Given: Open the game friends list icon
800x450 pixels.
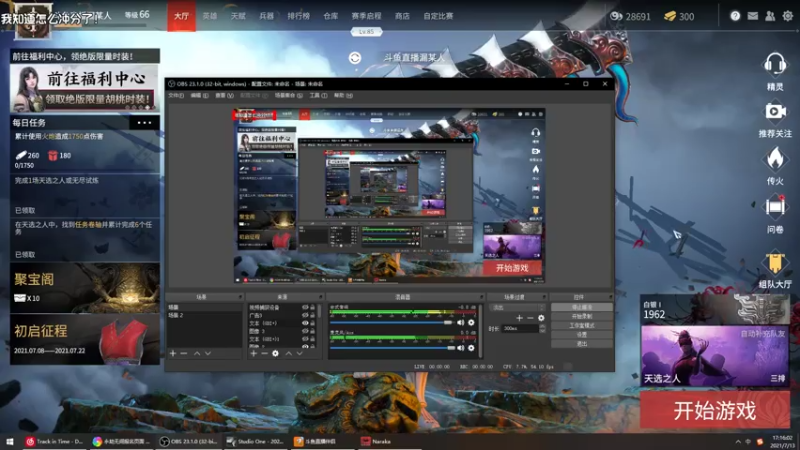Looking at the screenshot, I should pyautogui.click(x=770, y=16).
